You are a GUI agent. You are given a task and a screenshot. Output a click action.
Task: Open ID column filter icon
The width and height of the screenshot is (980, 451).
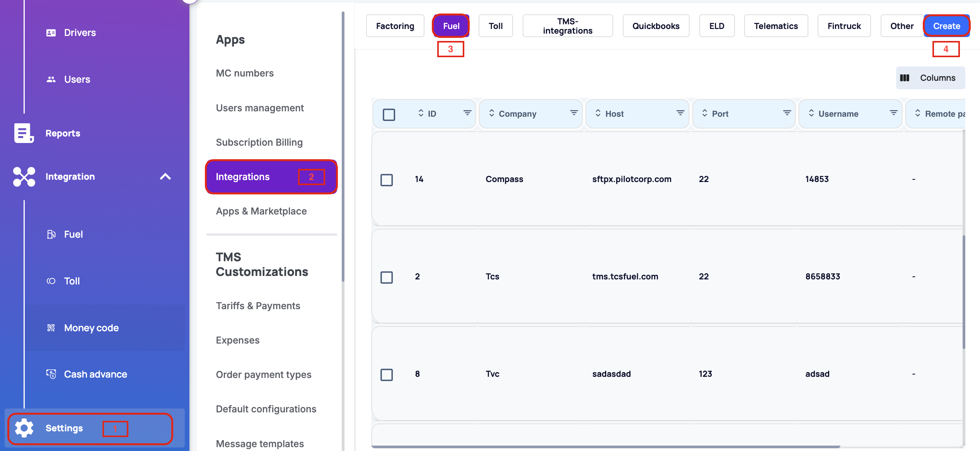click(x=467, y=113)
